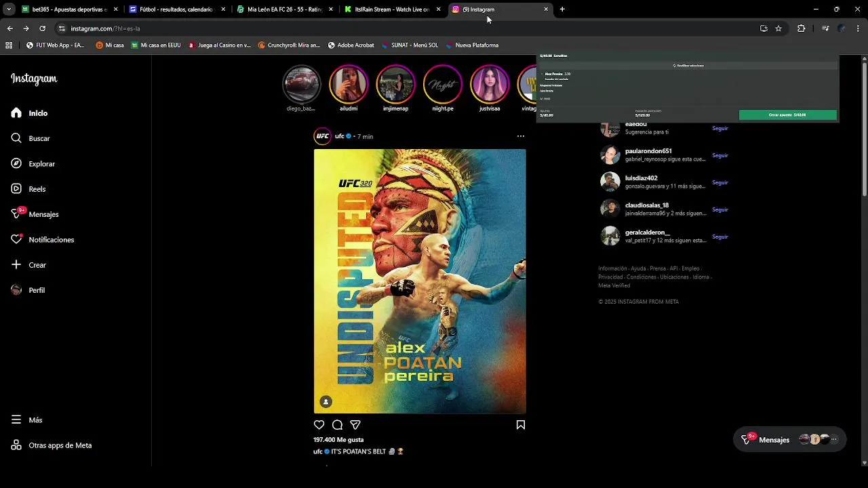This screenshot has width=868, height=488.
Task: Click Cerrar apuesta green button
Action: click(787, 115)
